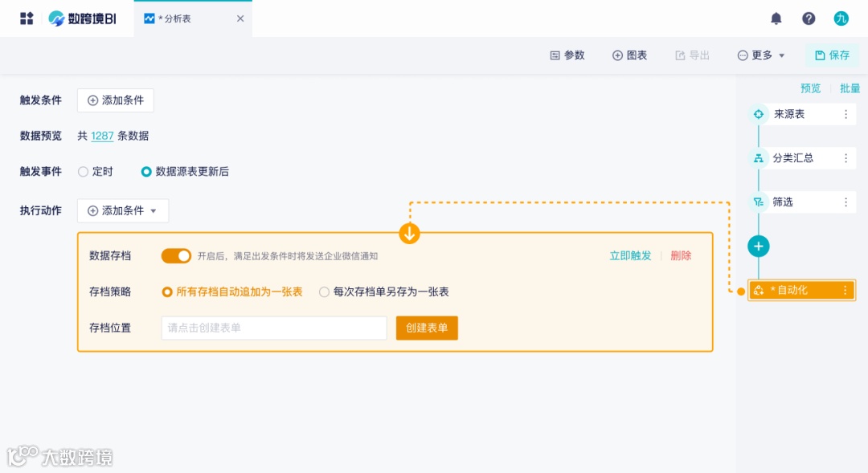Click the green plus to add a node
The image size is (868, 473).
(758, 246)
